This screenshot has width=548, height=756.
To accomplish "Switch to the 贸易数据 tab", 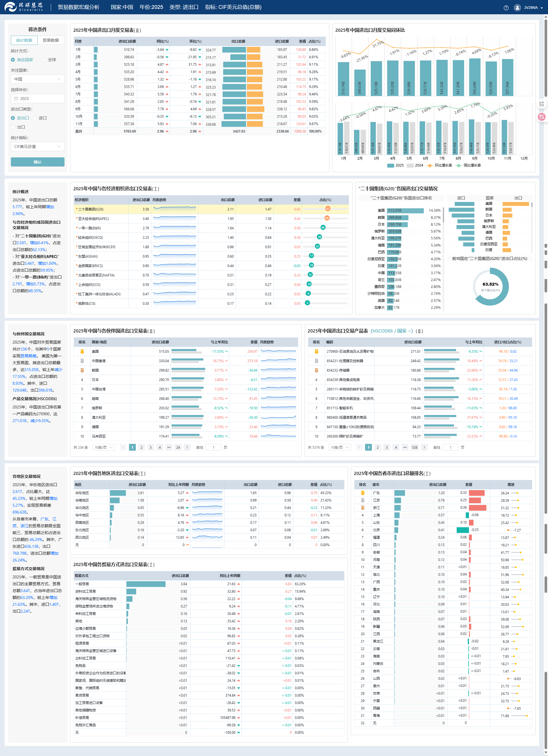I will click(51, 40).
